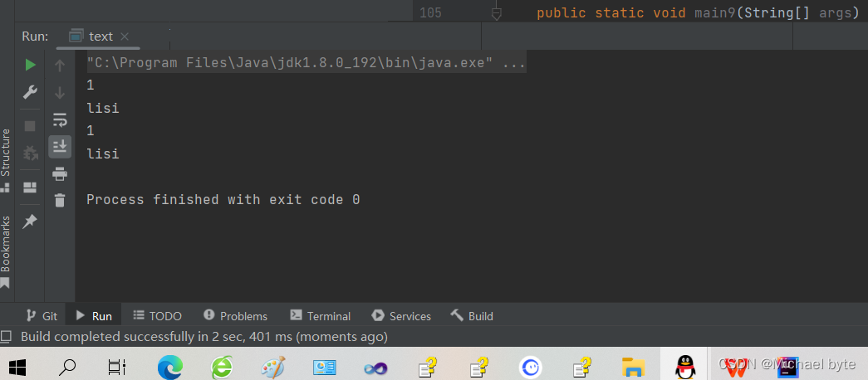The width and height of the screenshot is (868, 380).
Task: Open the Terminal tool window
Action: point(321,316)
